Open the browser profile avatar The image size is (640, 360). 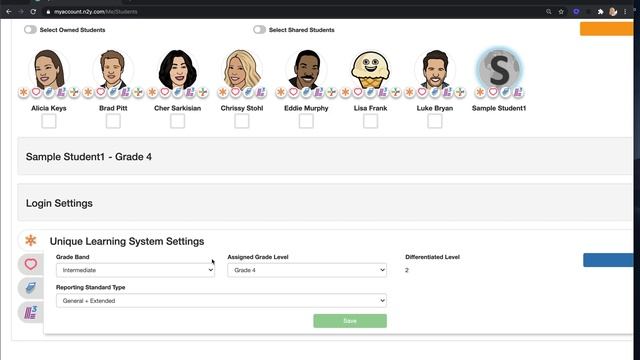tap(613, 12)
